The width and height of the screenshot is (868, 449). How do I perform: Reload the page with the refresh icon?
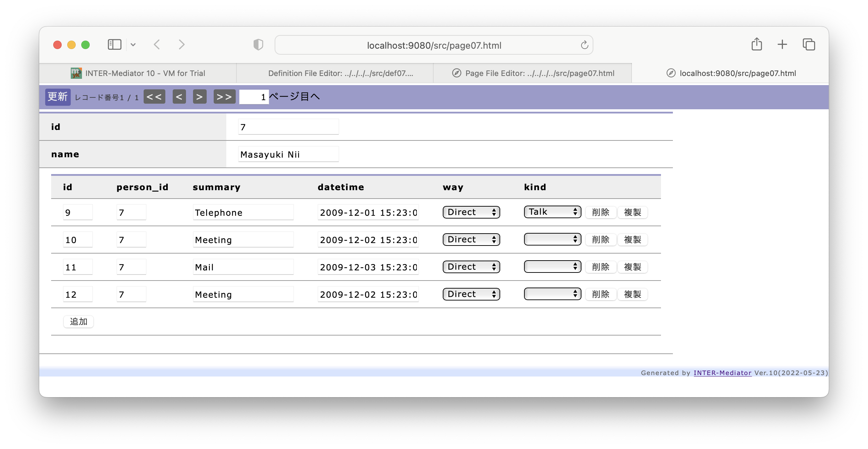point(584,45)
